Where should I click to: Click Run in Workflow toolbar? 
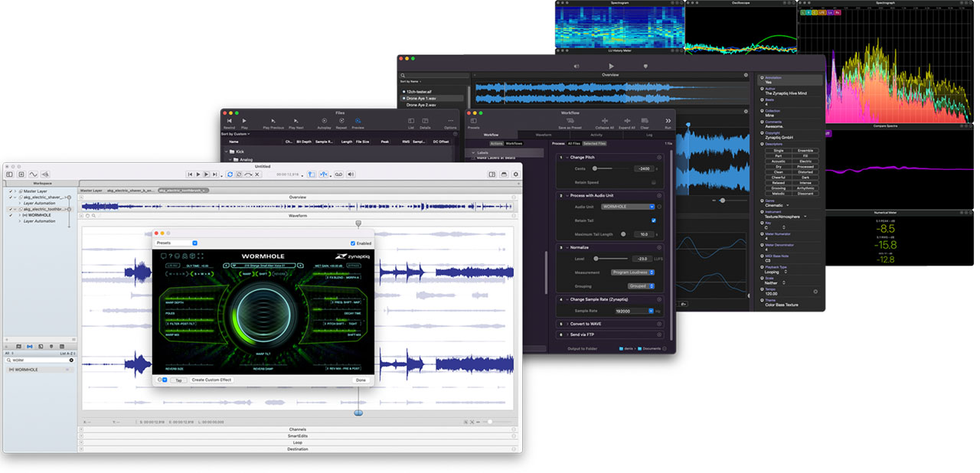coord(668,121)
